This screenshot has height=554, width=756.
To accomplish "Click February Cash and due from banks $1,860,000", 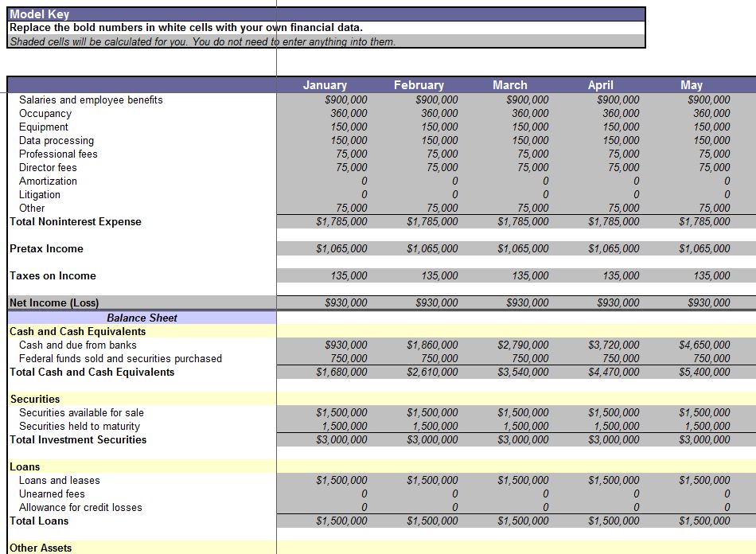I will (x=432, y=345).
